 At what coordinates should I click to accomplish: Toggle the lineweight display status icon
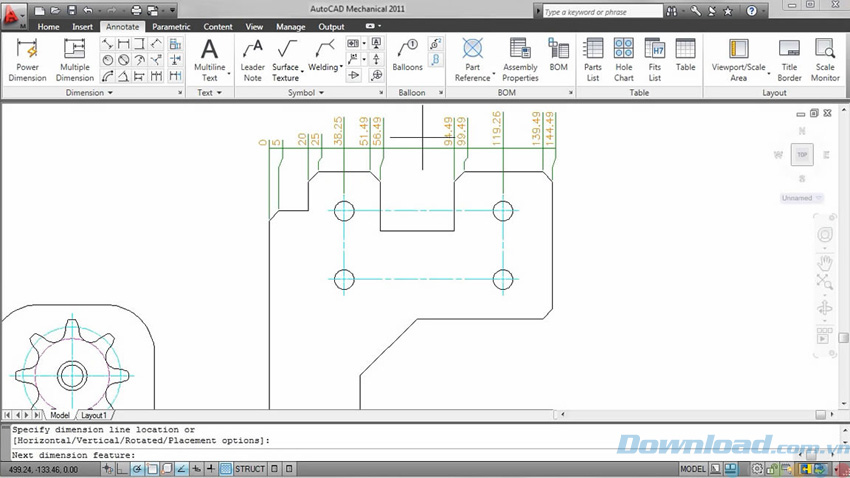tap(211, 469)
